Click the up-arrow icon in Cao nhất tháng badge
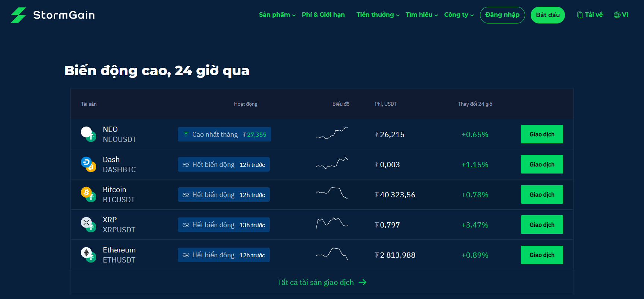The width and height of the screenshot is (644, 299). [x=186, y=134]
